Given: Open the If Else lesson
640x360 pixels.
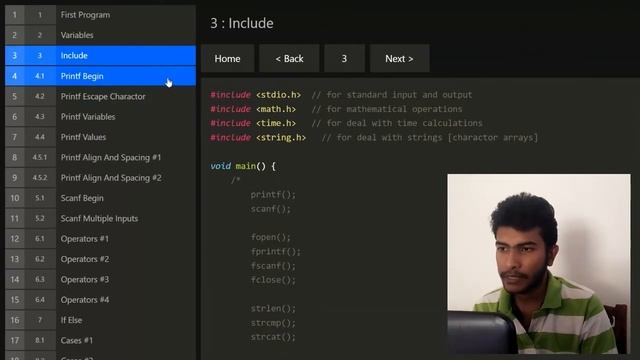Looking at the screenshot, I should tap(100, 320).
